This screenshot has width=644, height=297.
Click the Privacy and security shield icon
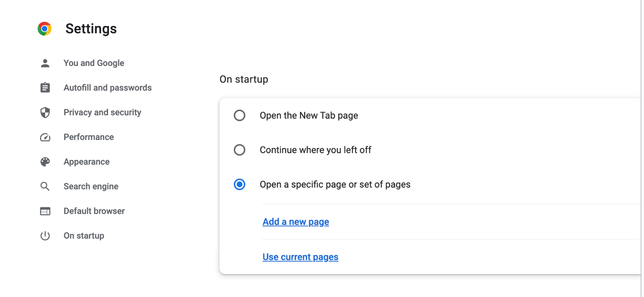click(x=45, y=112)
